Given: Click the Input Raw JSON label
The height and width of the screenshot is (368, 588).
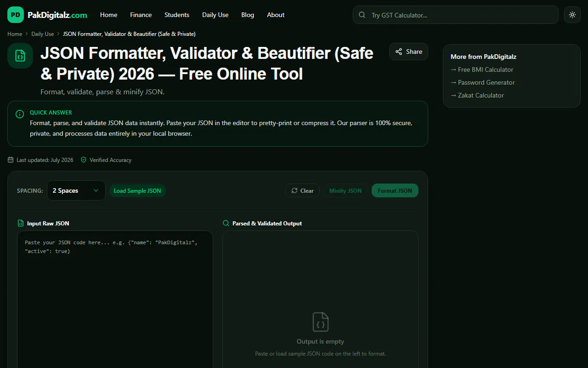Looking at the screenshot, I should click(x=48, y=223).
